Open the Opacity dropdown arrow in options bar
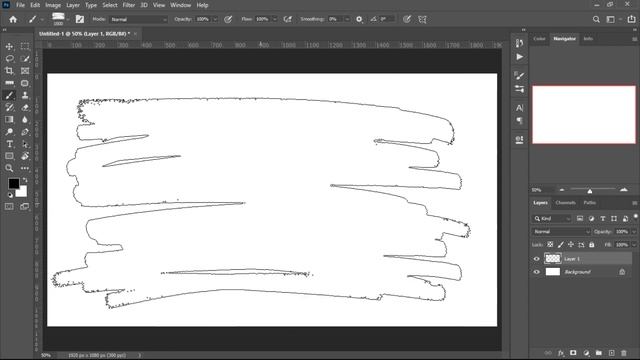Screen dimensions: 640x360 (215, 19)
